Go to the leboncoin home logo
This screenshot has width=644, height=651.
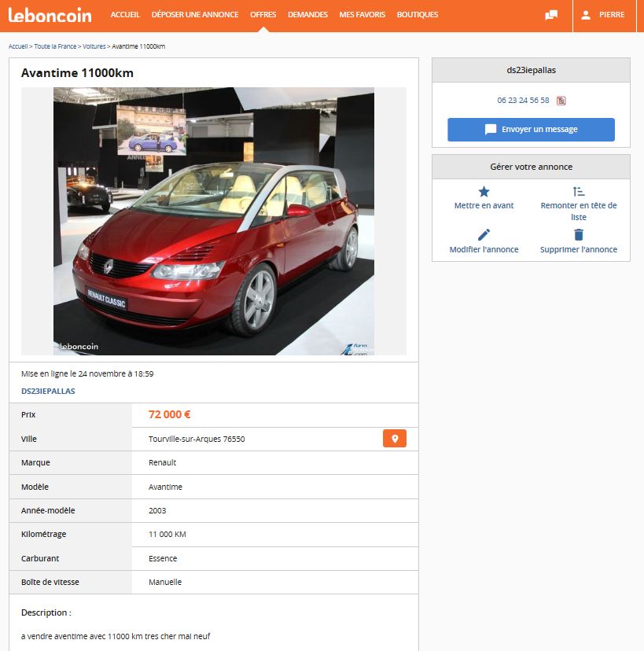pyautogui.click(x=50, y=15)
